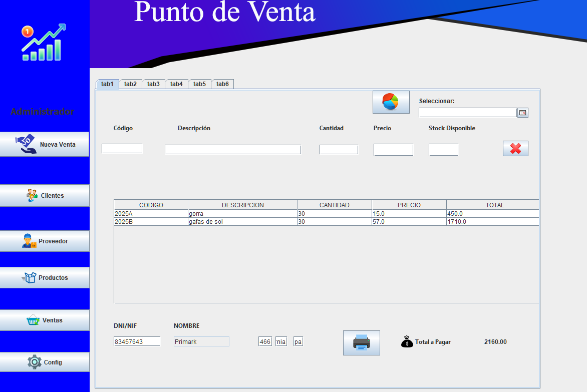
Task: Select the tab6 tab
Action: (x=222, y=84)
